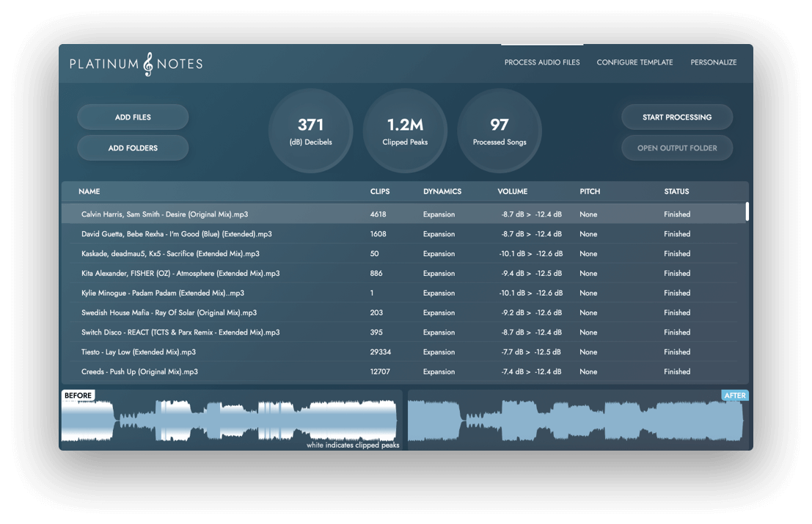Select David Guetta I'm Good (Blue) track
The width and height of the screenshot is (812, 524).
coord(403,234)
